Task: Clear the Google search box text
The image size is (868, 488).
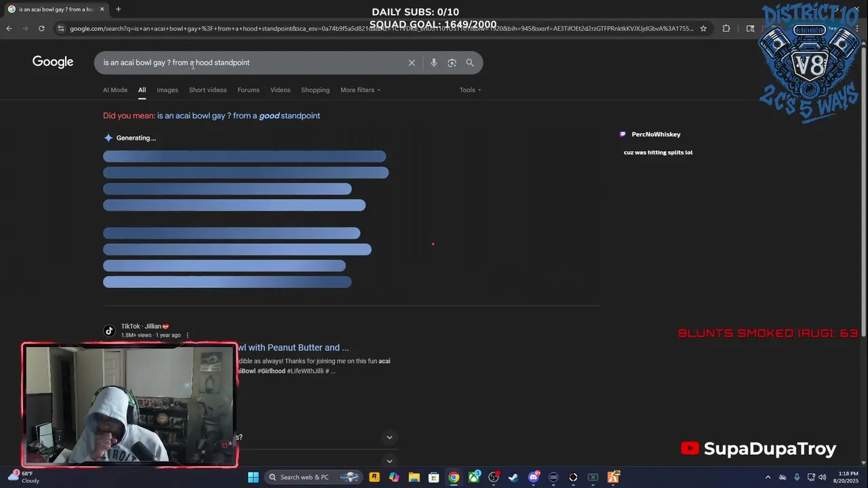Action: pyautogui.click(x=412, y=62)
